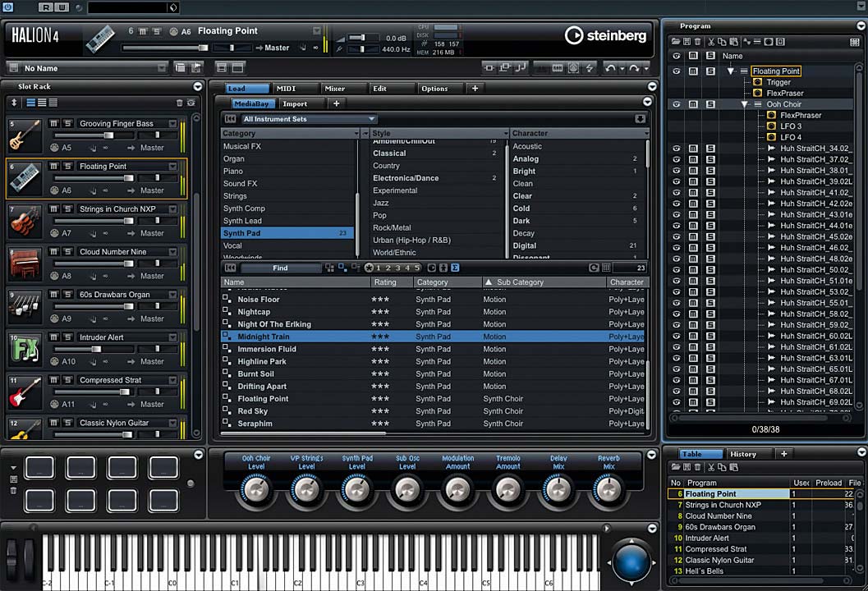Viewport: 868px width, 591px height.
Task: Toggle the plugin power bypass button
Action: point(7,7)
